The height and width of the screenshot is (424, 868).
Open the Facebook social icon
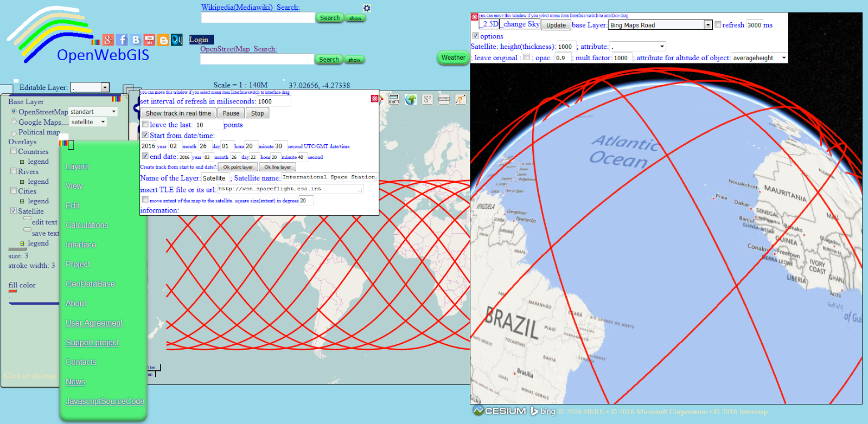tap(122, 40)
